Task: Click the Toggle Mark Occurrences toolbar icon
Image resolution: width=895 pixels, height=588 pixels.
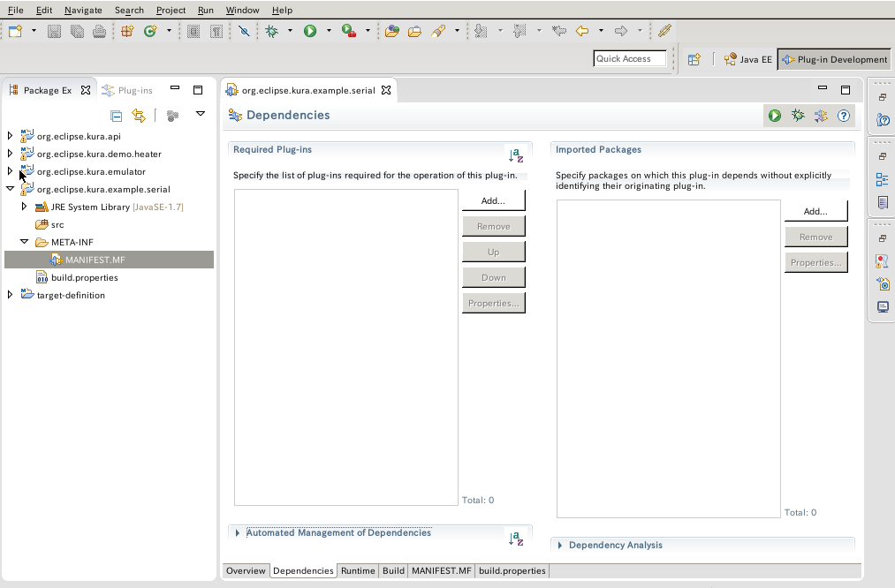Action: pos(664,32)
